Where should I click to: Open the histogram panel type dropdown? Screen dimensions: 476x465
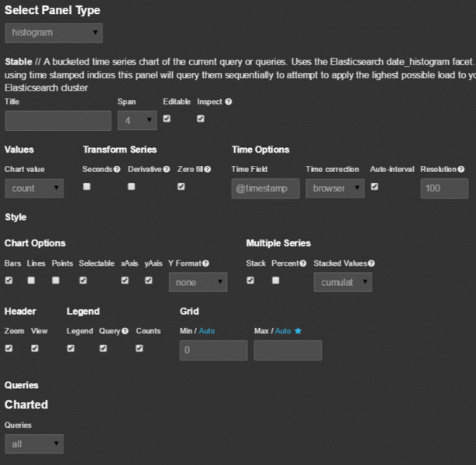pyautogui.click(x=53, y=33)
